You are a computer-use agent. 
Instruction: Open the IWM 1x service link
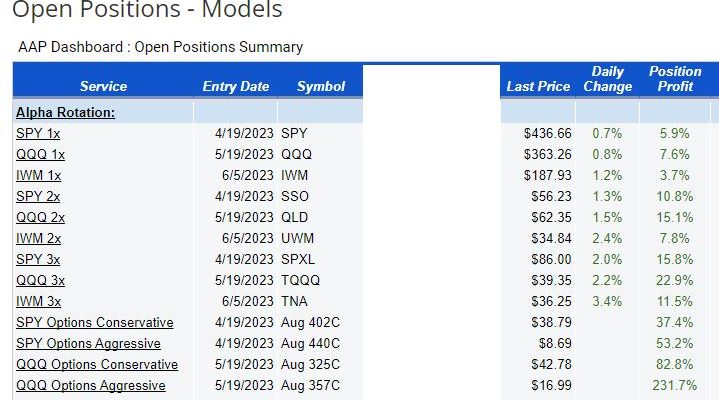click(39, 176)
